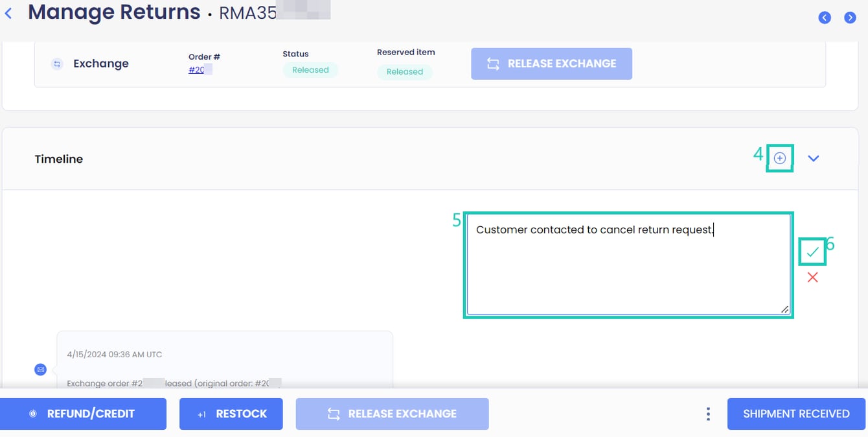The width and height of the screenshot is (868, 437).
Task: Click the envelope icon on timeline entry
Action: [41, 370]
